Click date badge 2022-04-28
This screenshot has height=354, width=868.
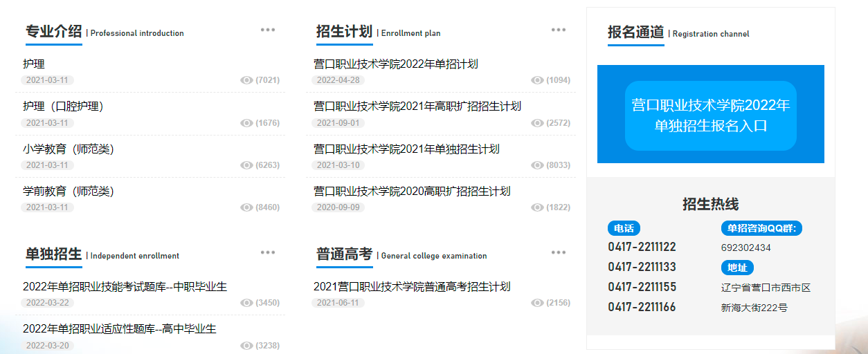pyautogui.click(x=338, y=80)
